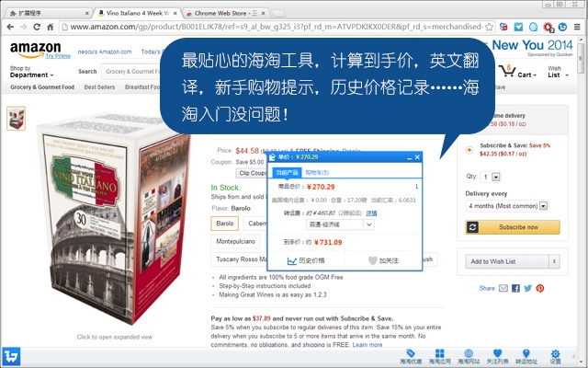Minimize the price calculator popup

(x=409, y=157)
